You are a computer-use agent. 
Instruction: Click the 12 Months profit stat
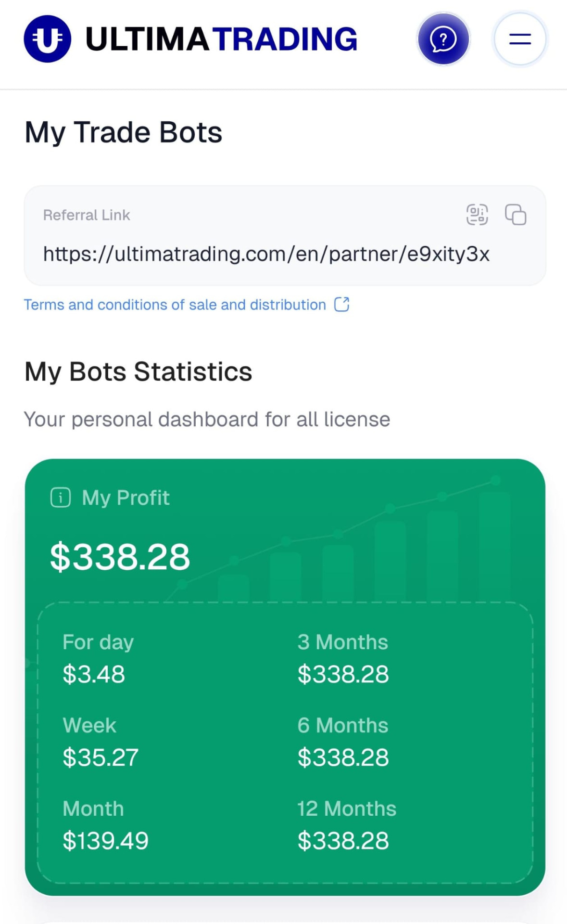coord(346,824)
